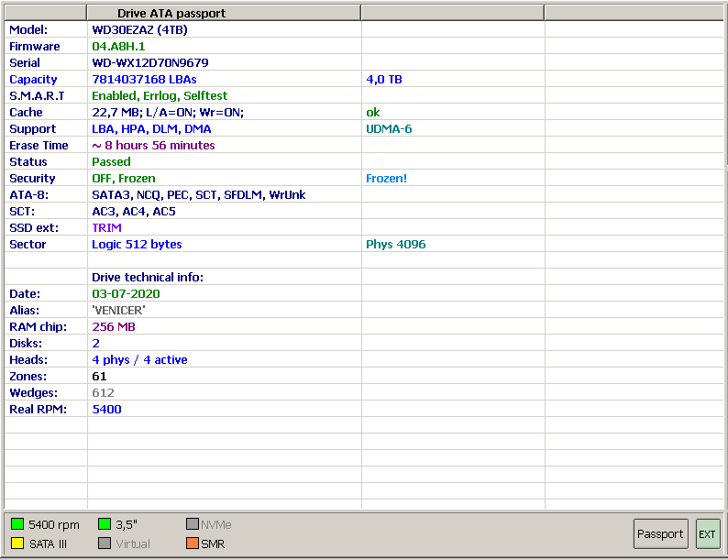This screenshot has width=728, height=560.
Task: Click the Disks value 2
Action: 95,344
